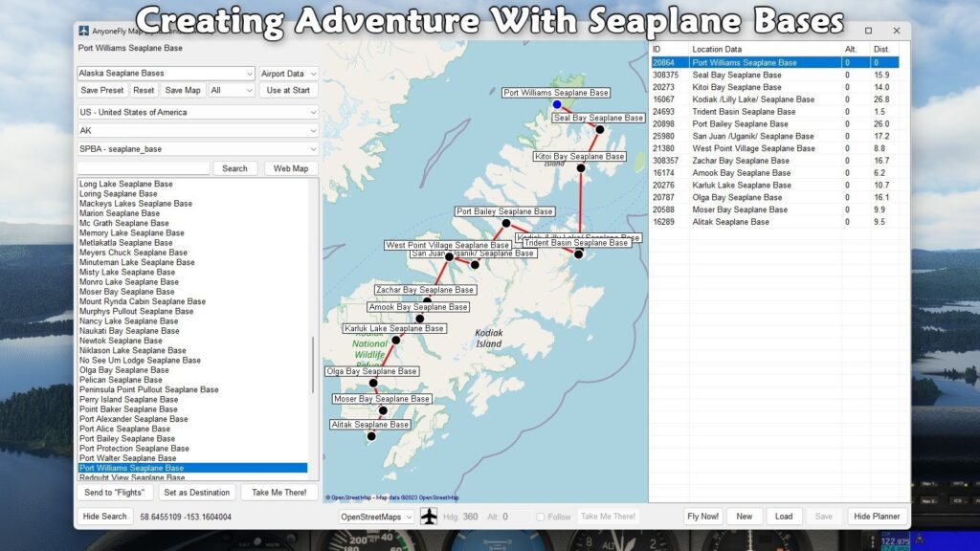Image resolution: width=980 pixels, height=551 pixels.
Task: Select Zachar Bay row in planner table
Action: [742, 161]
